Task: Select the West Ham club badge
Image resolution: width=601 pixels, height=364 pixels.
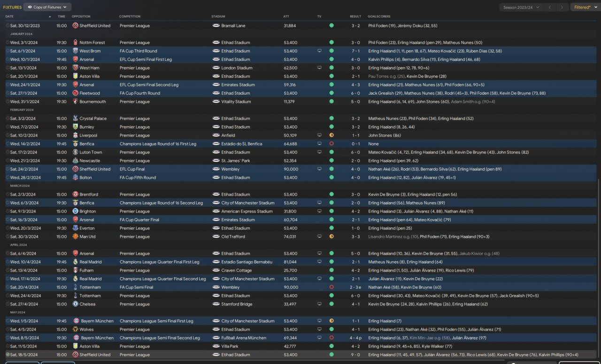Action: tap(76, 68)
